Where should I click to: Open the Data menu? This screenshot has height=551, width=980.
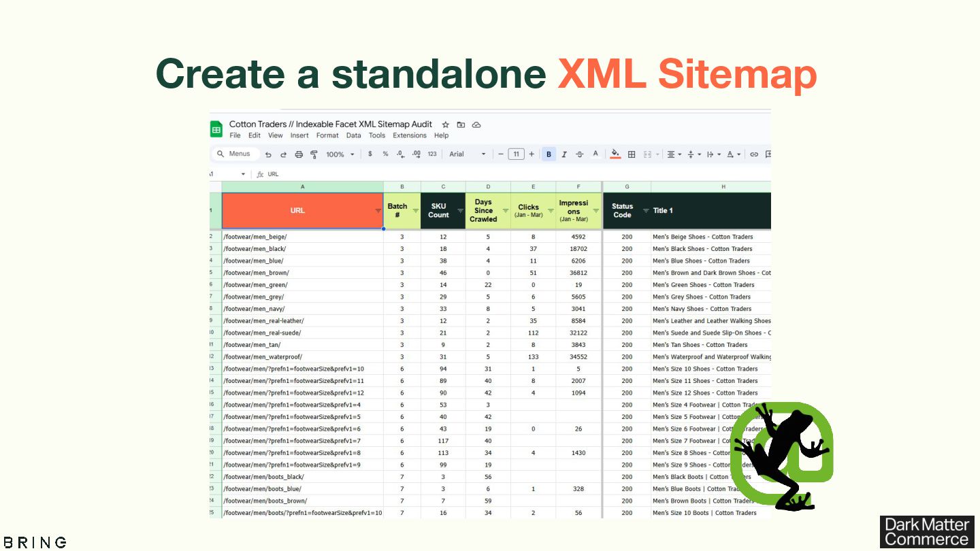tap(353, 135)
